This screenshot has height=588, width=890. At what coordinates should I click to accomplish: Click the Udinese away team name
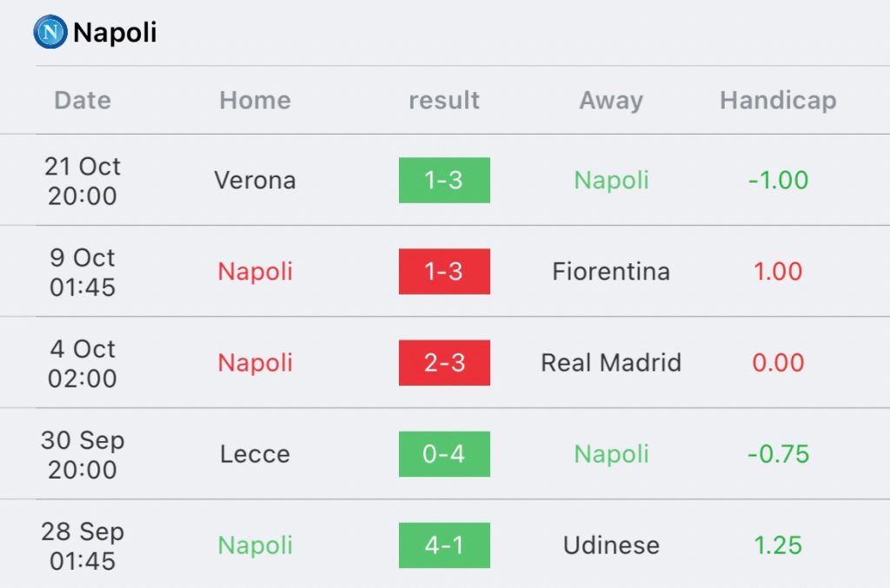pyautogui.click(x=611, y=545)
